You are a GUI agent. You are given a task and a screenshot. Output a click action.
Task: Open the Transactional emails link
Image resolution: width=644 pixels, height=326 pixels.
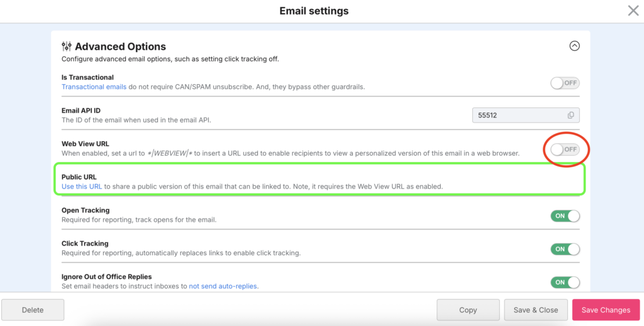[x=94, y=87]
